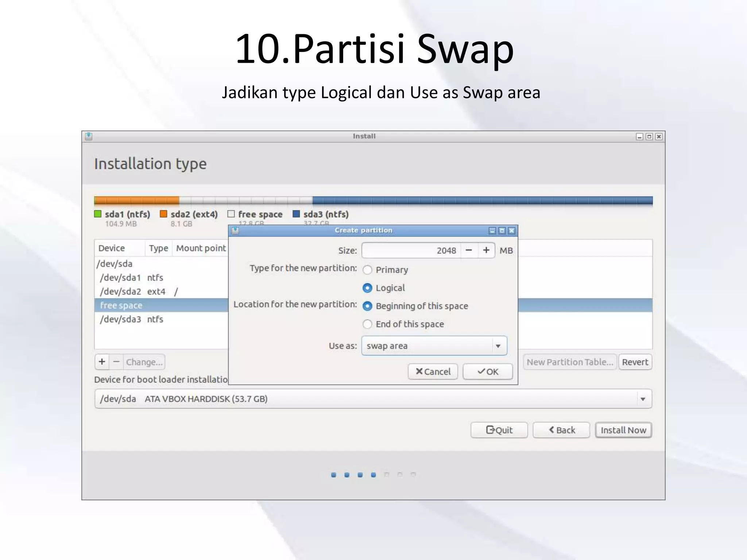
Task: Select the Primary partition type radio
Action: [367, 270]
